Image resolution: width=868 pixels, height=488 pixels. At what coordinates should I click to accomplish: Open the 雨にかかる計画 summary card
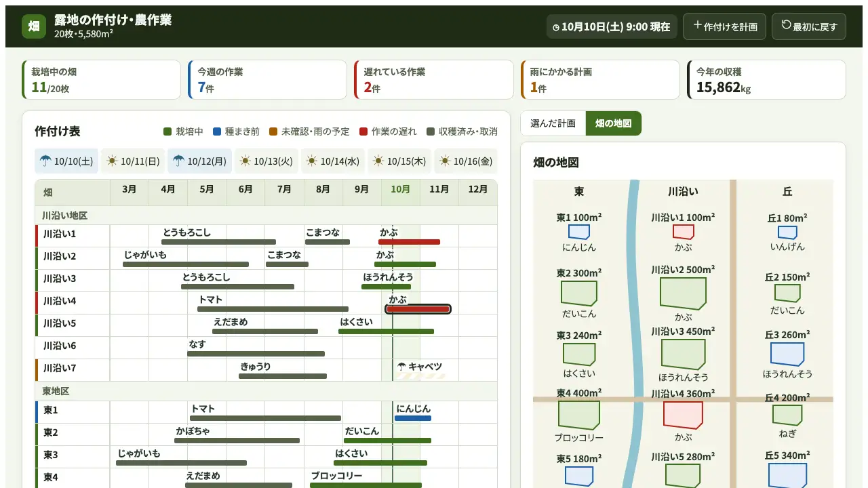600,80
